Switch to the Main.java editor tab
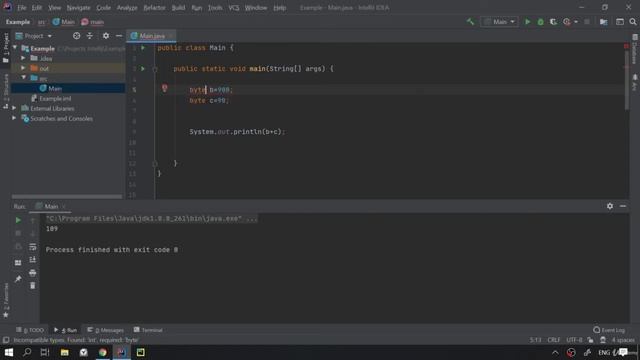The width and height of the screenshot is (640, 360). pos(151,36)
